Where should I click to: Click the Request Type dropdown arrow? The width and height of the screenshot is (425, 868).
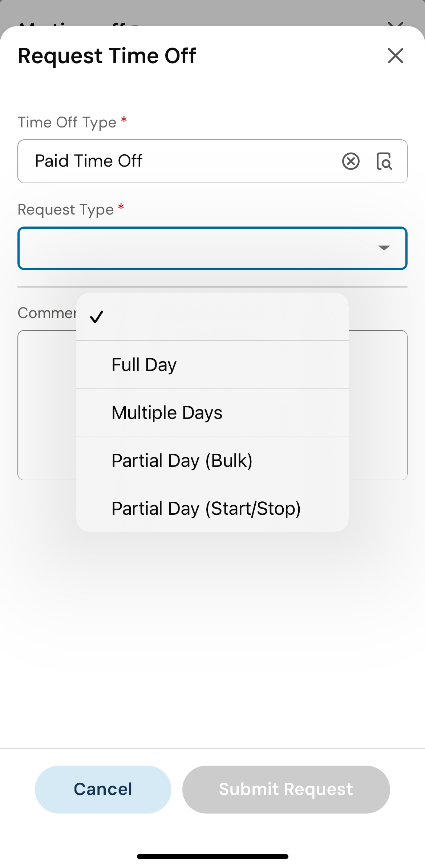(384, 248)
